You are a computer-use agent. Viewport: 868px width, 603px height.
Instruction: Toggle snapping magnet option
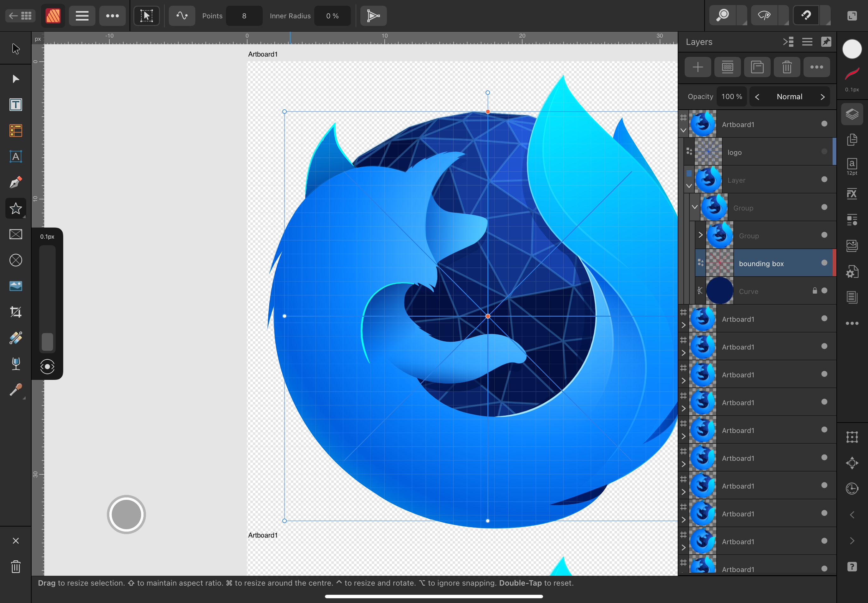pyautogui.click(x=806, y=16)
